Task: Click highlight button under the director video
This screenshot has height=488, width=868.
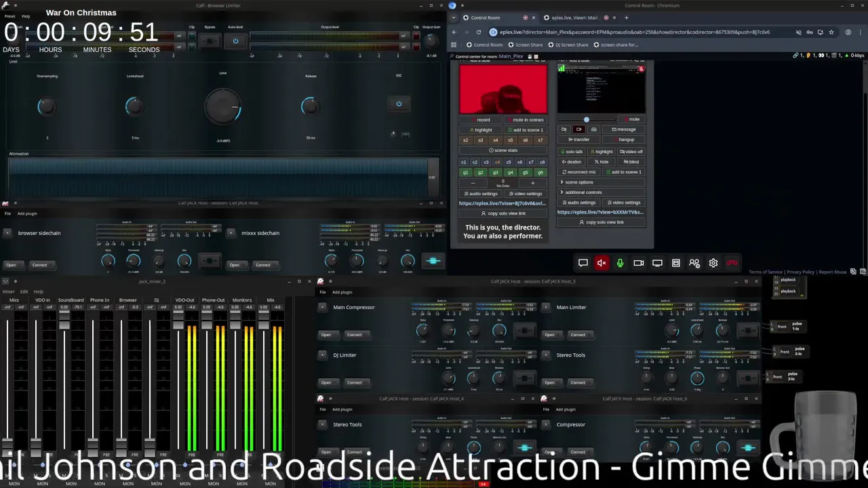Action: click(481, 129)
